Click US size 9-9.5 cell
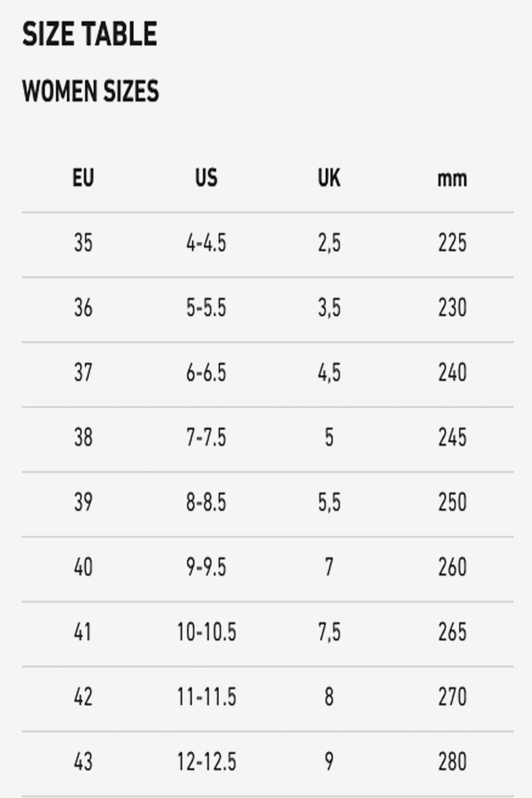The width and height of the screenshot is (532, 798). pyautogui.click(x=206, y=567)
